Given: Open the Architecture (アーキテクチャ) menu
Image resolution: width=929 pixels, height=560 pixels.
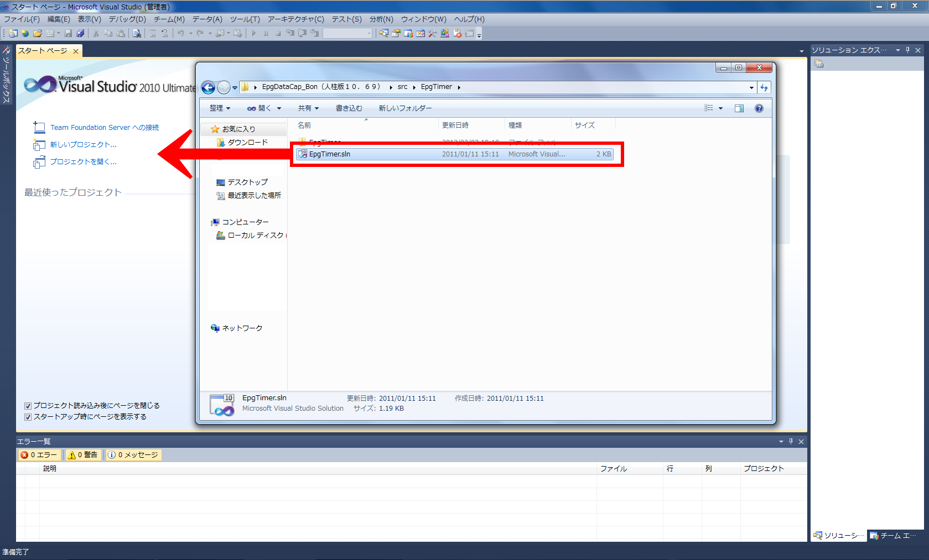Looking at the screenshot, I should [295, 19].
